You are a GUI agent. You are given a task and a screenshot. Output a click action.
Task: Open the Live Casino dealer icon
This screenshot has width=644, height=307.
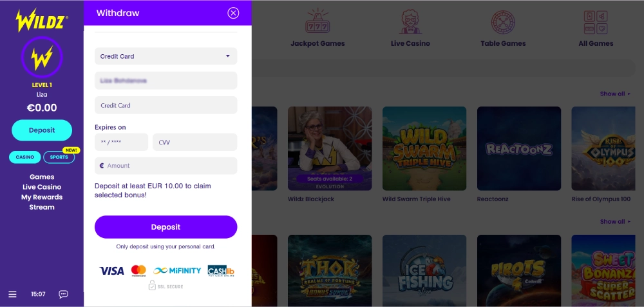click(410, 22)
